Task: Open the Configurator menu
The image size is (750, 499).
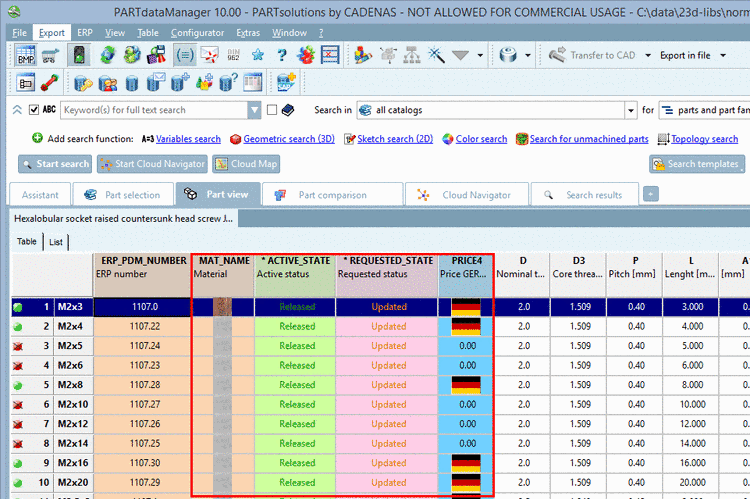Action: tap(197, 33)
